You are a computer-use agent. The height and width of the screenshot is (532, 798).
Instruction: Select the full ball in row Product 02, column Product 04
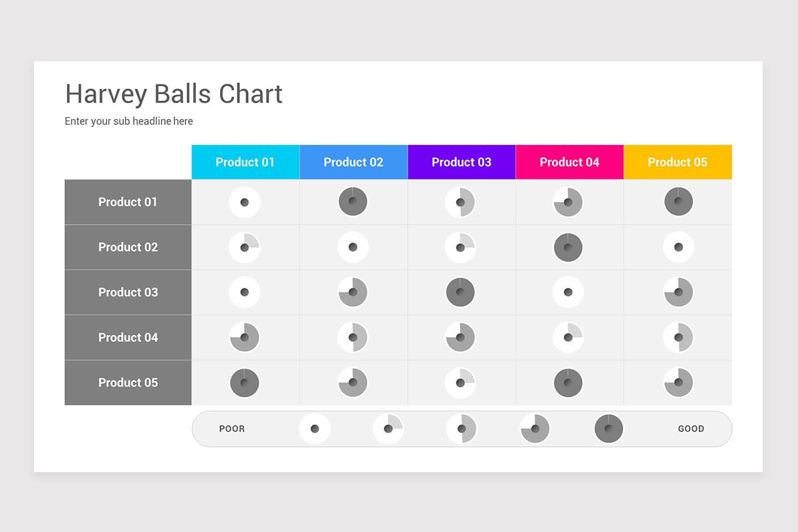(569, 247)
